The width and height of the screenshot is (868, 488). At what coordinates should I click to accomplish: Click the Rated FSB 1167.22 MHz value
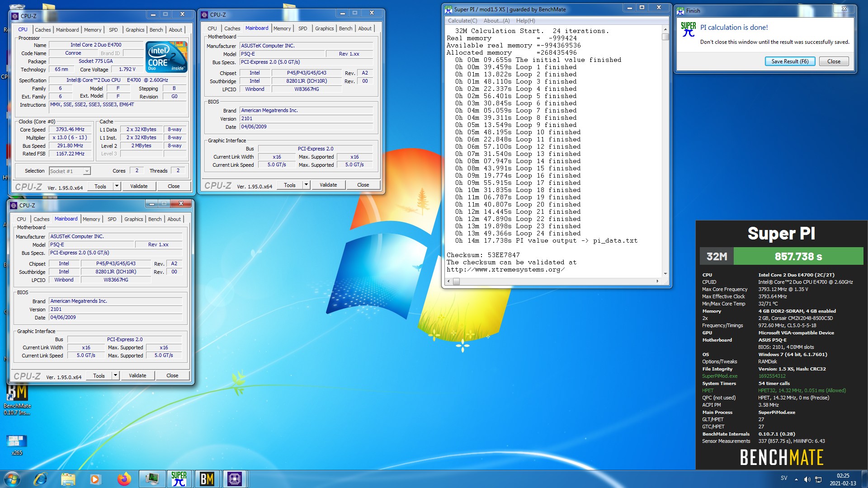pos(70,154)
